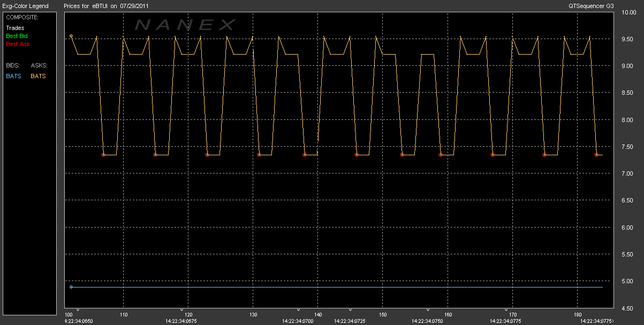Click the Exg-Color Legend header

pos(25,6)
